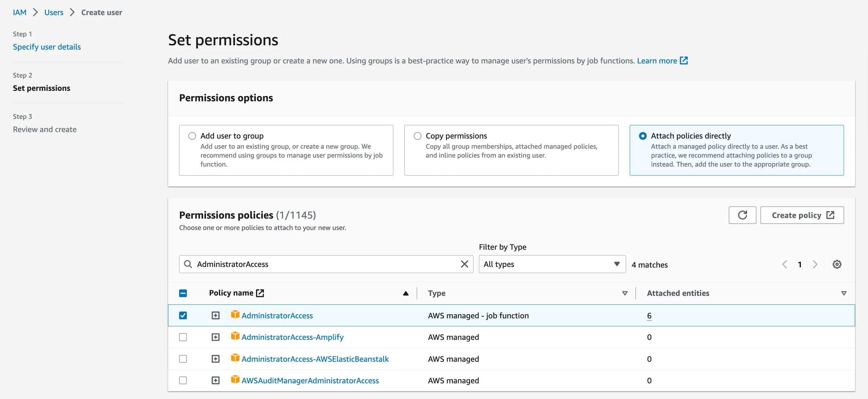Open the AdministratorAccess-AWSElasticBeanstalk policy link
Image resolution: width=868 pixels, height=399 pixels.
pyautogui.click(x=315, y=359)
